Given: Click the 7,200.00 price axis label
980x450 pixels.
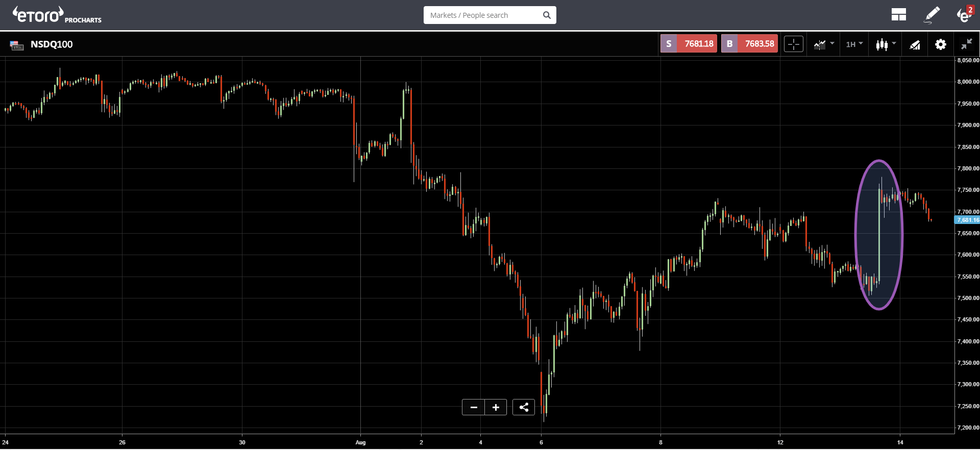Looking at the screenshot, I should pyautogui.click(x=968, y=428).
